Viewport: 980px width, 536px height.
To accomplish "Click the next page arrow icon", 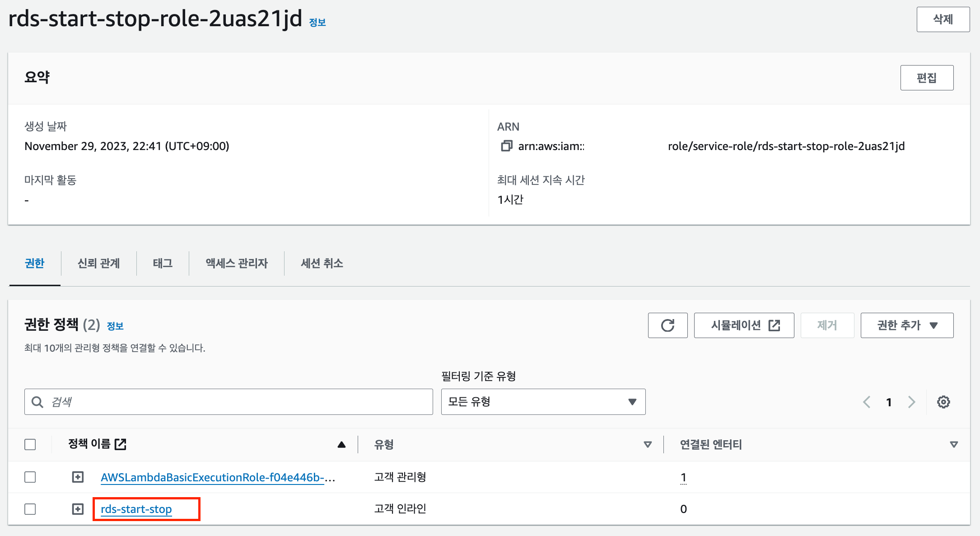I will tap(911, 402).
